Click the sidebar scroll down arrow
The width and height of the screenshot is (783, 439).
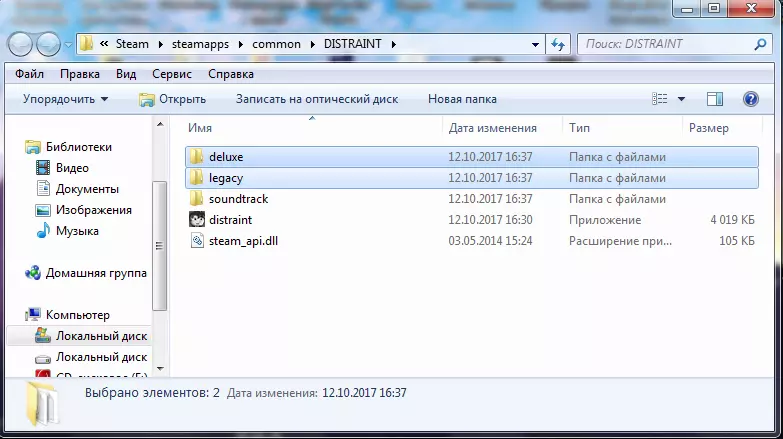pos(160,369)
